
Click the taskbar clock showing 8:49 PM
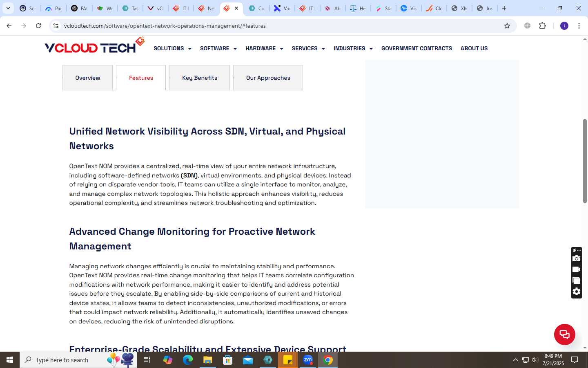[553, 360]
